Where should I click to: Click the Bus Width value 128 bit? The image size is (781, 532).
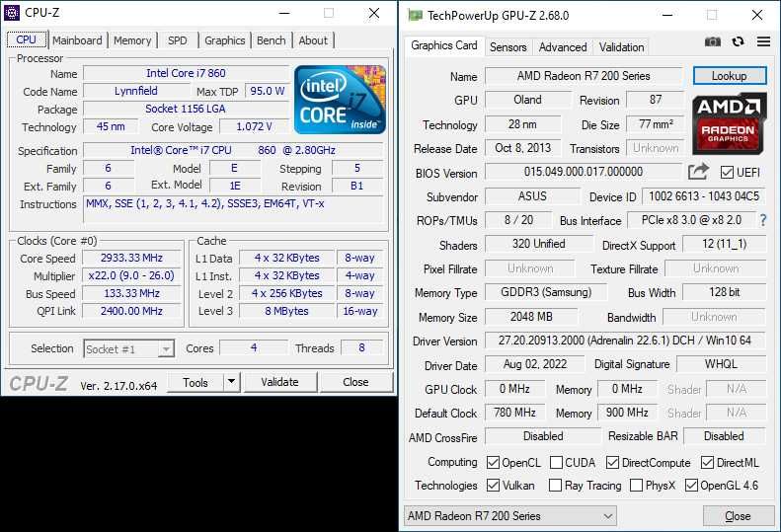click(724, 292)
